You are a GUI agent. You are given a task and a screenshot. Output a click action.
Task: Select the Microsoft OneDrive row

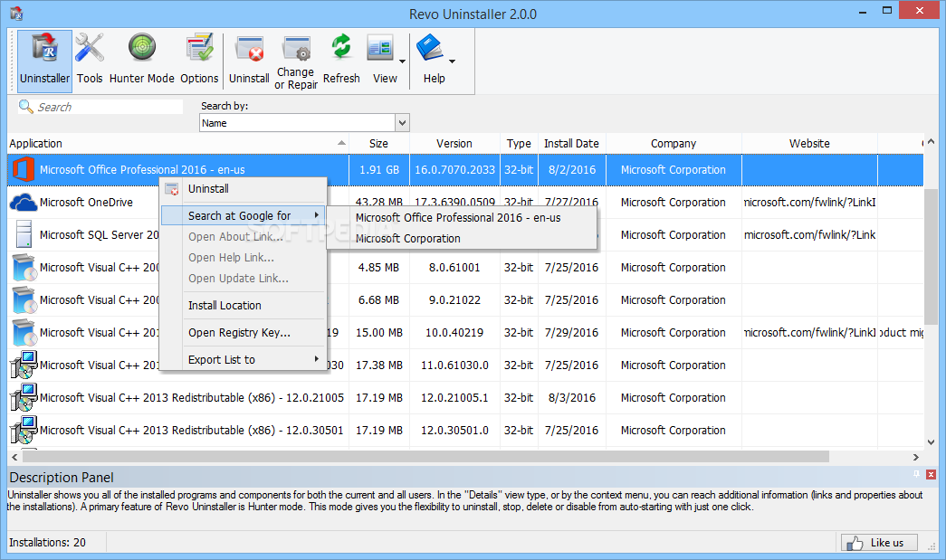tap(465, 202)
